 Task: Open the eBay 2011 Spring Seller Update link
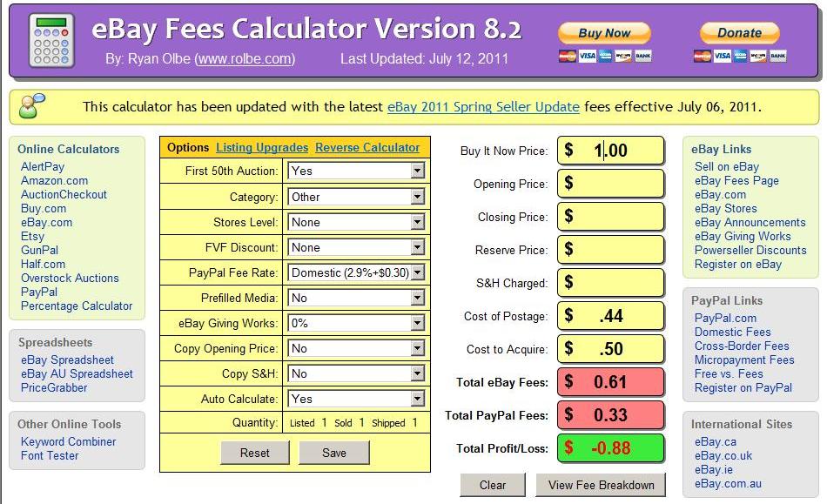(483, 107)
